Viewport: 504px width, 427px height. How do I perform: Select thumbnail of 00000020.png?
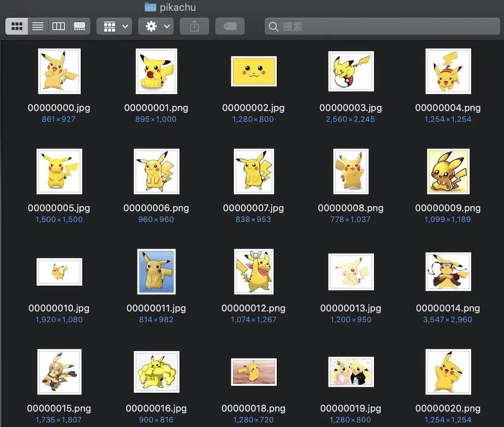coord(448,372)
